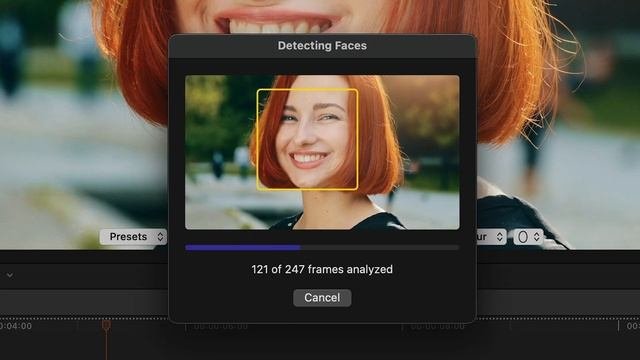Cancel the face detection process
This screenshot has height=360, width=640.
coord(322,298)
